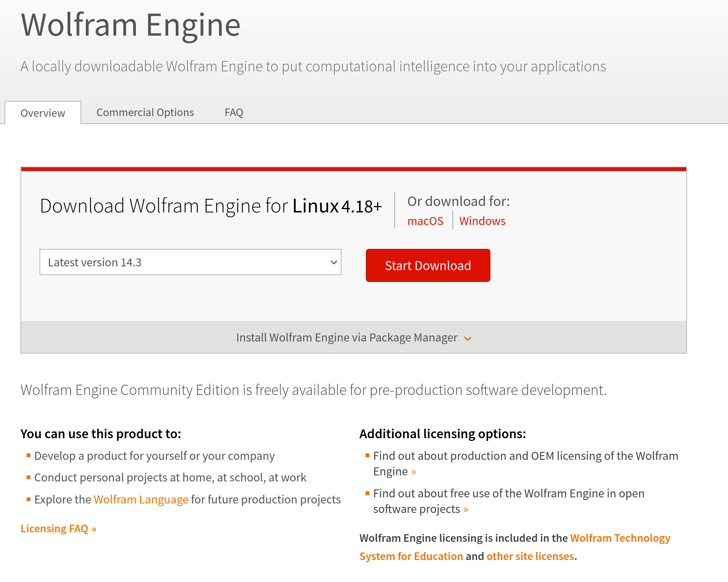Choose the Windows download link
The image size is (728, 582).
pyautogui.click(x=482, y=221)
